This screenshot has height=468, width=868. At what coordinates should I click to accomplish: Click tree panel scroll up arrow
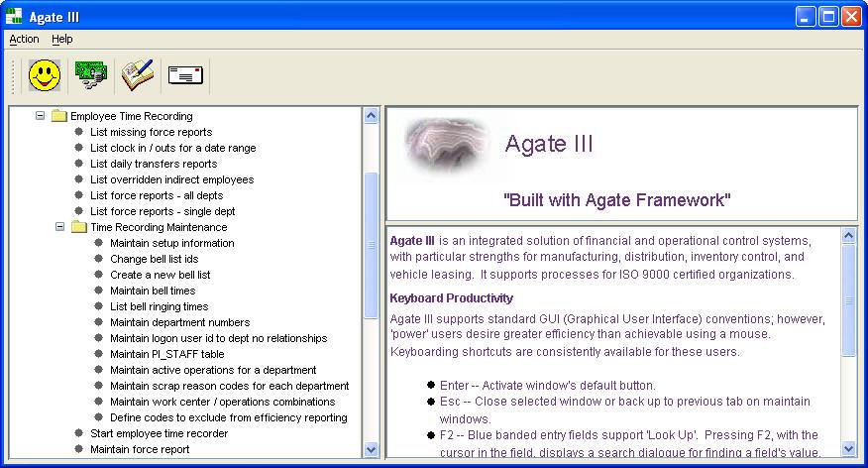point(371,115)
